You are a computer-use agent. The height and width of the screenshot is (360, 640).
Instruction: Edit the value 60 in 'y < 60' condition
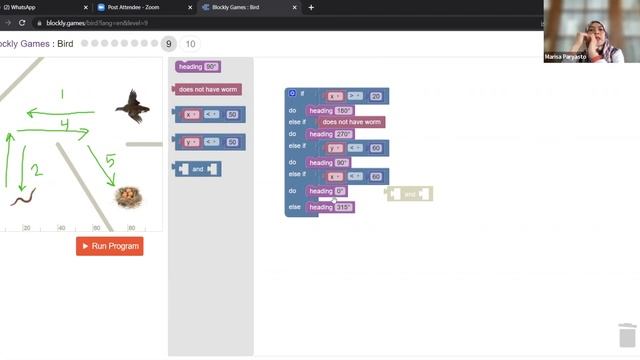(x=376, y=148)
